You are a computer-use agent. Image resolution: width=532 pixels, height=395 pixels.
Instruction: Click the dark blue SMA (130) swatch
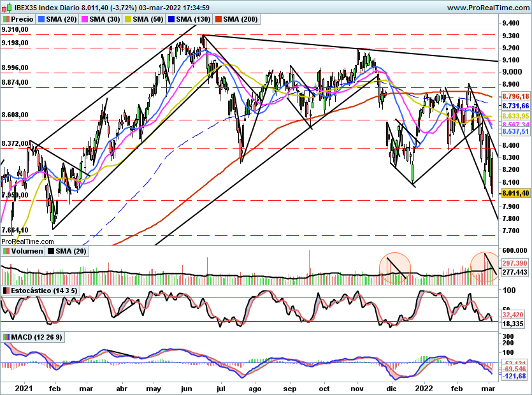click(x=171, y=19)
